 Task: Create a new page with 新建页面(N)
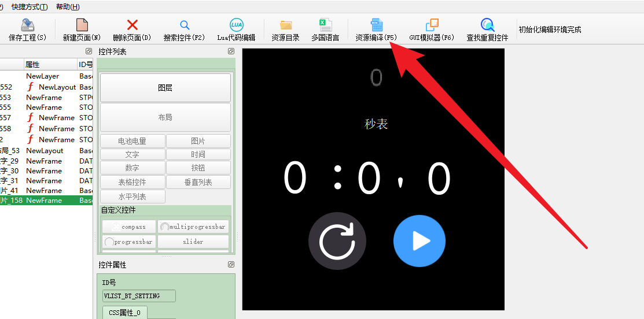(x=82, y=29)
